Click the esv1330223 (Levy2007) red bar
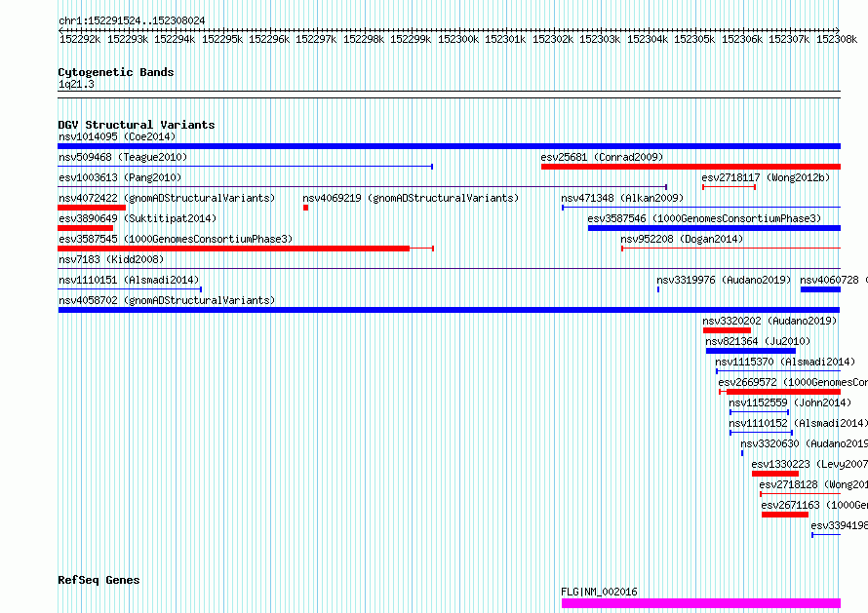The height and width of the screenshot is (613, 868). (x=775, y=474)
